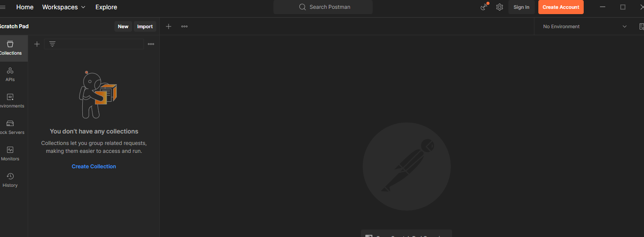Click the Create Collection link
The height and width of the screenshot is (237, 644).
94,167
